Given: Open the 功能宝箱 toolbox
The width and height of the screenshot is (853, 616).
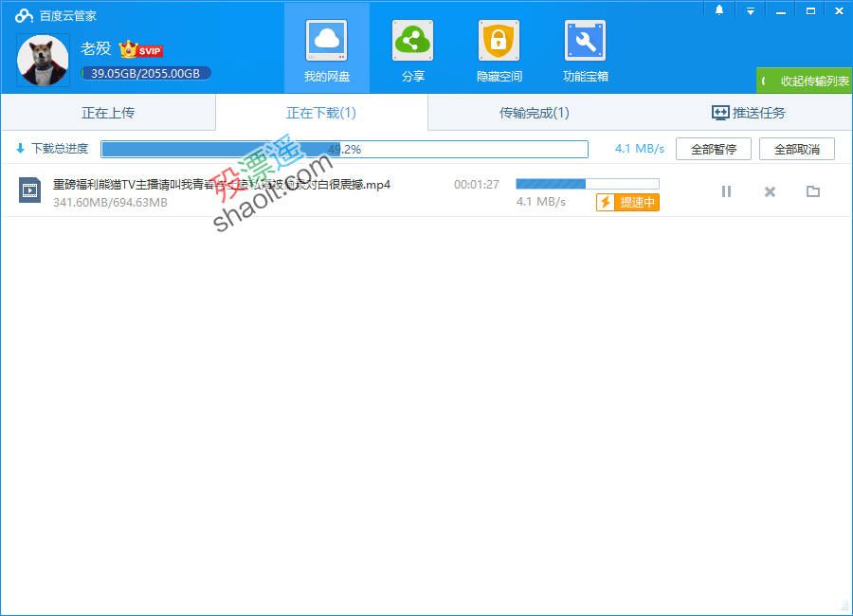Looking at the screenshot, I should click(x=586, y=49).
